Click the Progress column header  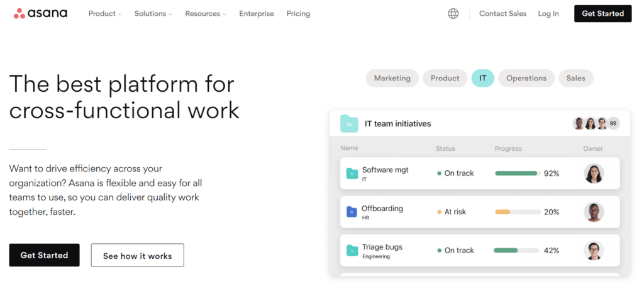coord(508,148)
